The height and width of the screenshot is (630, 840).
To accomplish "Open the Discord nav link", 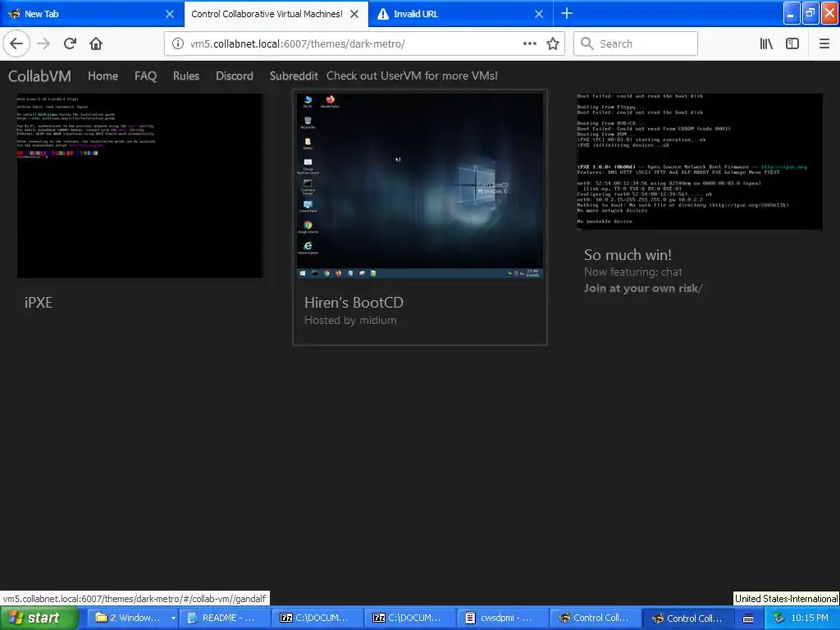I will pos(234,76).
